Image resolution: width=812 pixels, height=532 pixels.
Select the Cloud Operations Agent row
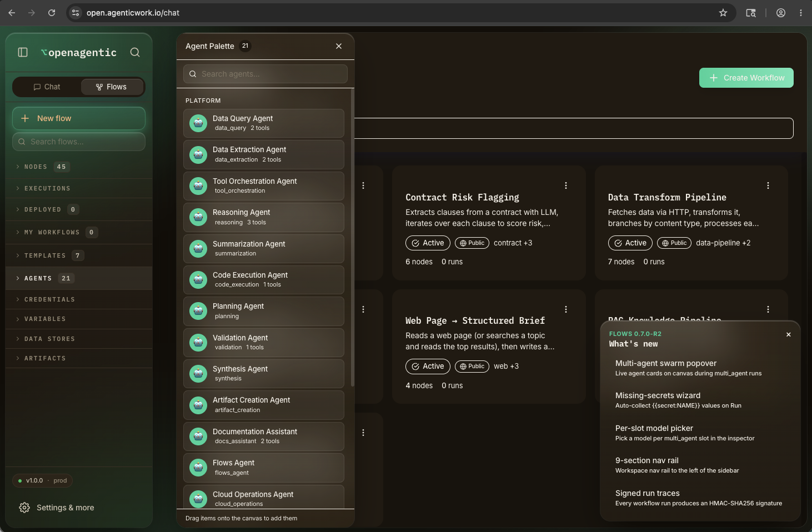(264, 497)
